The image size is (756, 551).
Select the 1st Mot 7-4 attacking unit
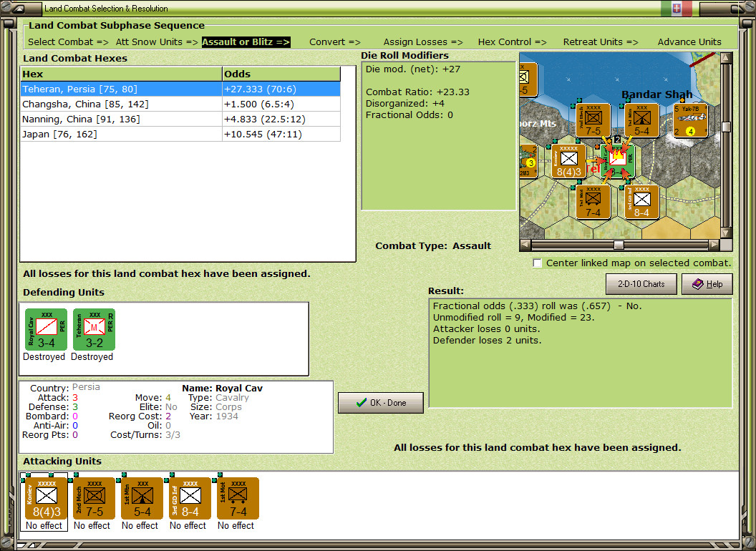click(238, 499)
